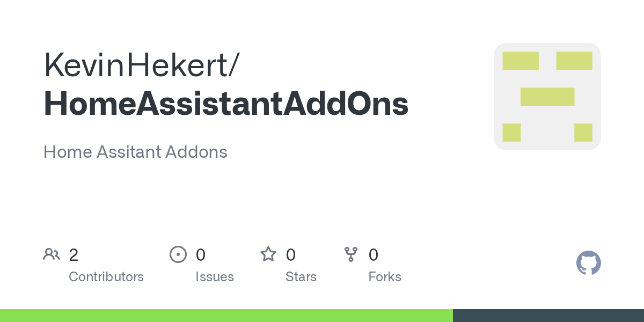Click the Stars star icon
This screenshot has width=644, height=322.
(x=268, y=254)
